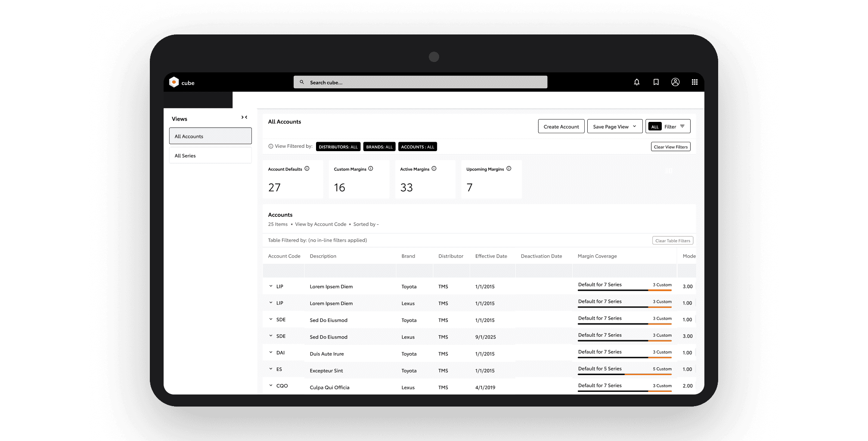Image resolution: width=868 pixels, height=441 pixels.
Task: Click Duis Aute Irure description cell
Action: 327,354
